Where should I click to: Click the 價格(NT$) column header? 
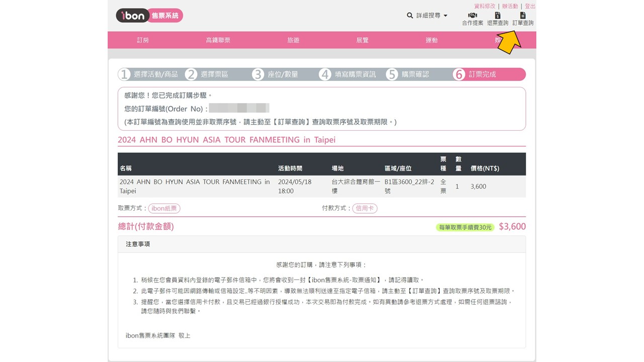pyautogui.click(x=485, y=168)
